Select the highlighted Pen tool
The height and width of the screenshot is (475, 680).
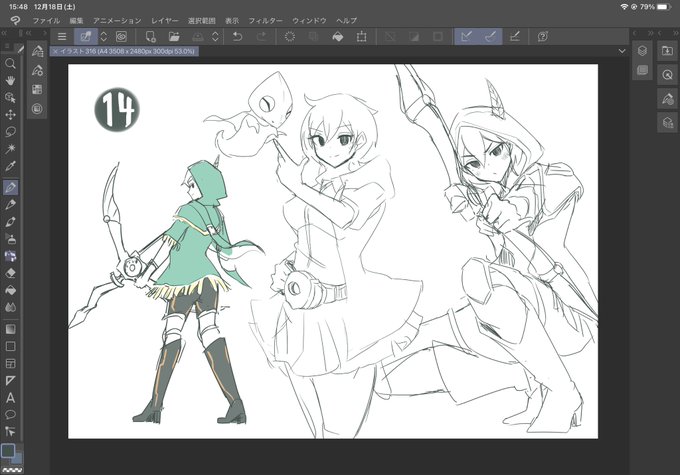(x=10, y=187)
